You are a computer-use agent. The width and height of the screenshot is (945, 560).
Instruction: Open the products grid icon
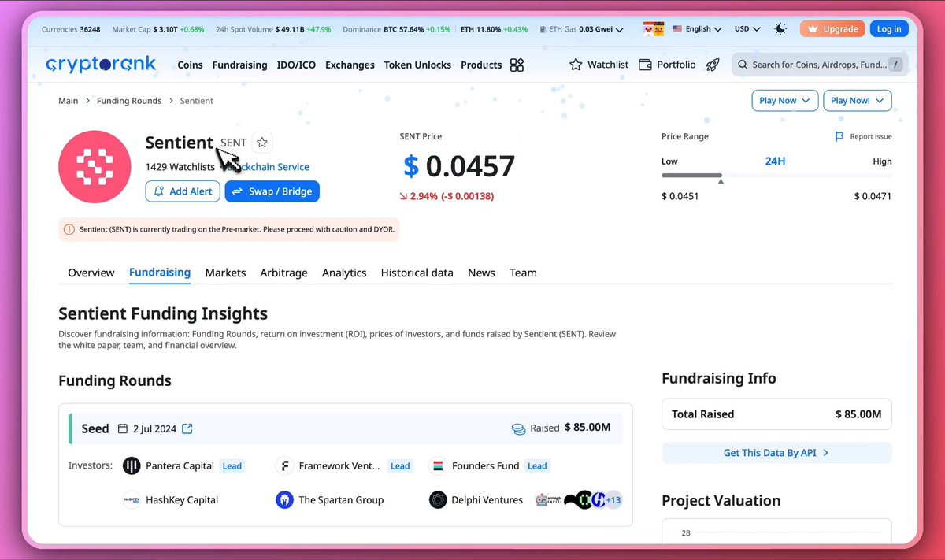tap(517, 65)
